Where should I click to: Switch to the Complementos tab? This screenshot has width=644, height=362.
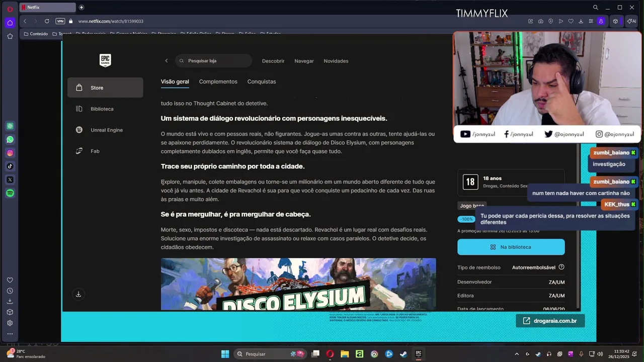coord(218,81)
